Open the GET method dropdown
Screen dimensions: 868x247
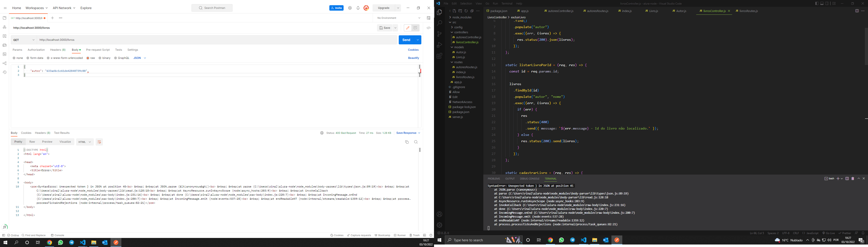24,40
